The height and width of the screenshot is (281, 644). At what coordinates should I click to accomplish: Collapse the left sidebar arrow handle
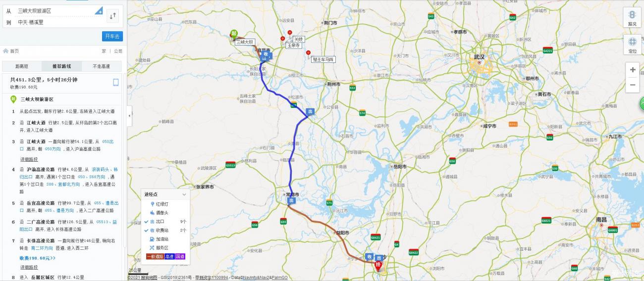coord(129,115)
